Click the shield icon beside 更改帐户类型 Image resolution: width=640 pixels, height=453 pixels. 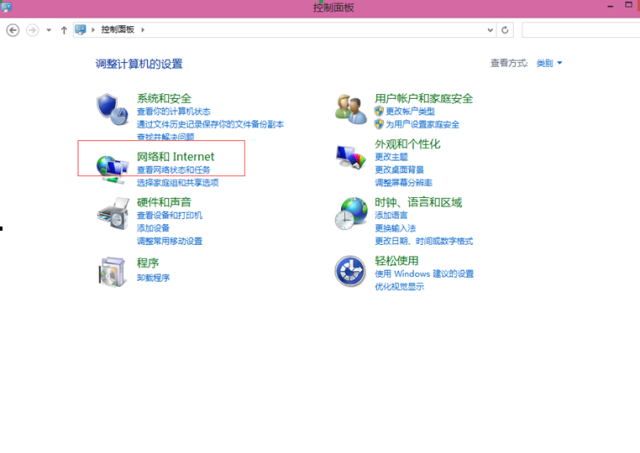click(x=379, y=111)
